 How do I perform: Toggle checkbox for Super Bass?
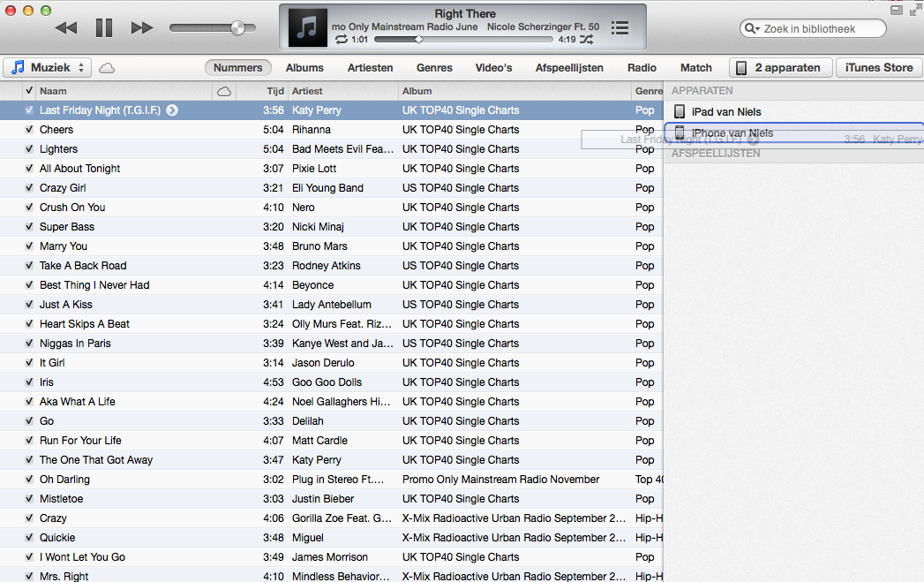(x=29, y=227)
